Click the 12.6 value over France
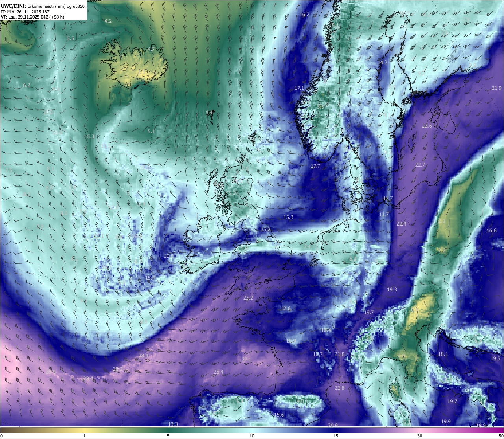Image resolution: width=504 pixels, height=439 pixels. pyautogui.click(x=285, y=309)
